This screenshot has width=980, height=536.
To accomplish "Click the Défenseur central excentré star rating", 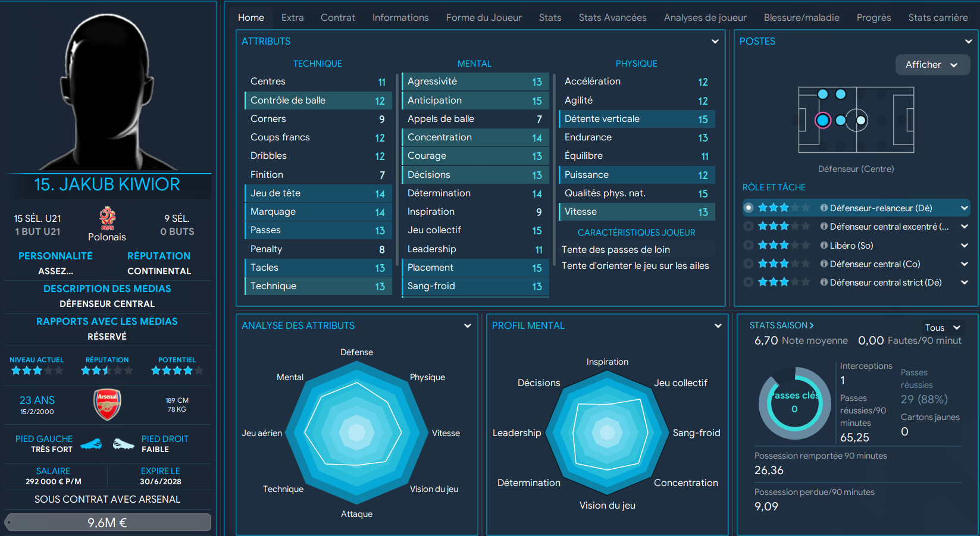I will 784,227.
